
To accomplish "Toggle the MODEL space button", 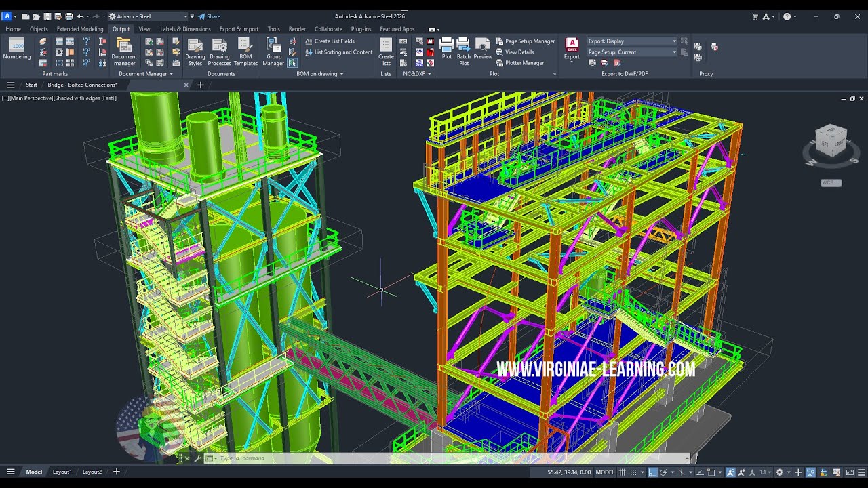I will [x=605, y=472].
